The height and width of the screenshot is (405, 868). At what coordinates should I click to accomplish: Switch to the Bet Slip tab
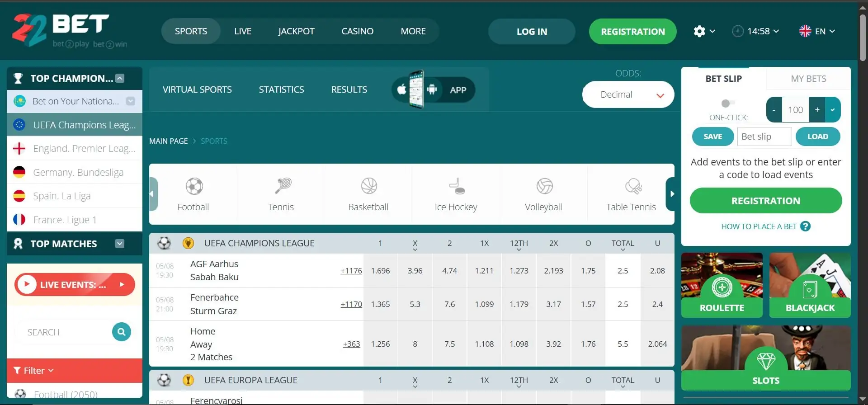(723, 79)
